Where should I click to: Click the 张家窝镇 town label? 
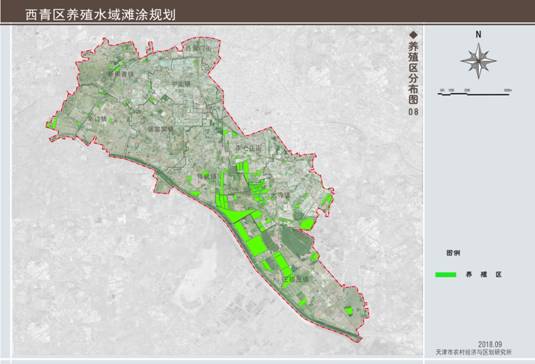pyautogui.click(x=161, y=130)
